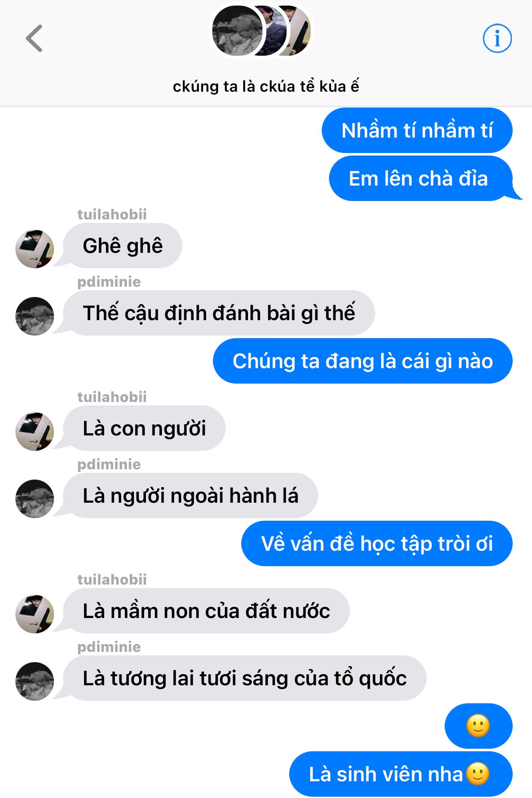The height and width of the screenshot is (798, 532).
Task: Select the "Nhầm tí nhầm tí" message bubble
Action: 417,130
